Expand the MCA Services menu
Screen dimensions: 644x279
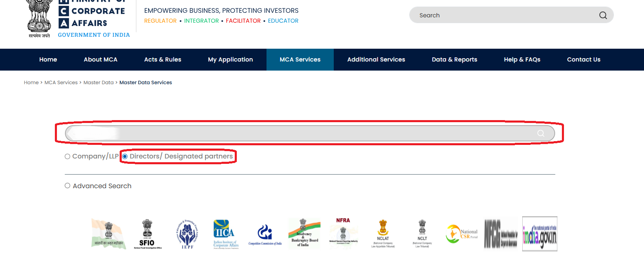tap(300, 59)
